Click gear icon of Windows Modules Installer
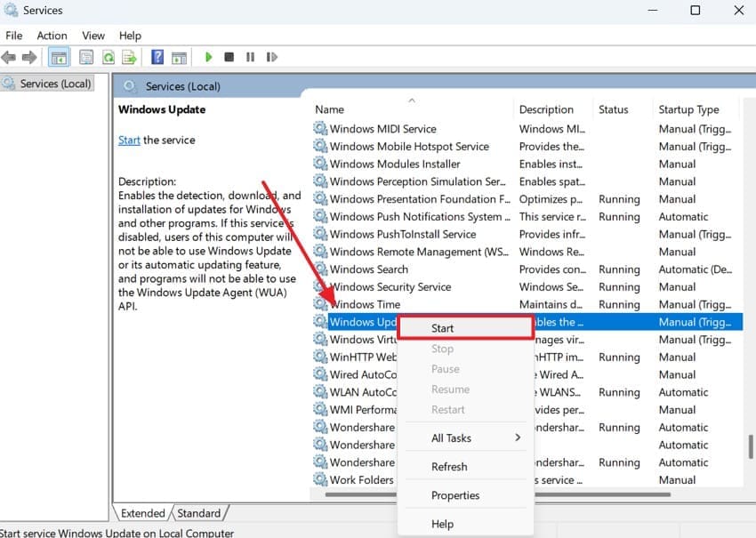Image resolution: width=756 pixels, height=538 pixels. tap(320, 164)
